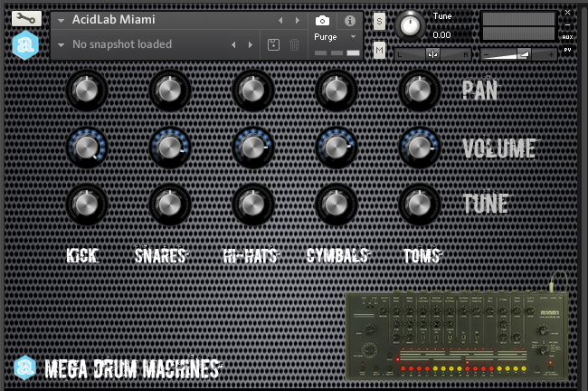This screenshot has height=391, width=588.
Task: Click the Cymbals volume knob
Action: click(337, 148)
